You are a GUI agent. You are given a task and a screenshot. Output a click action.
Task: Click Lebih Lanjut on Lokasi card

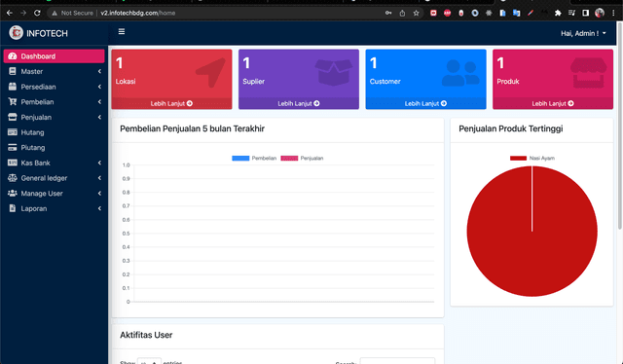click(x=171, y=103)
